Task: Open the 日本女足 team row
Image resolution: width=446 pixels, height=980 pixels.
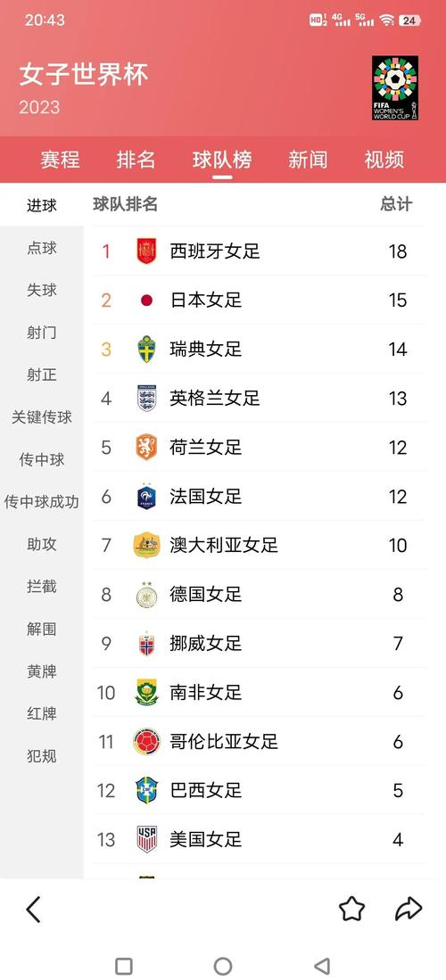Action: [x=260, y=300]
